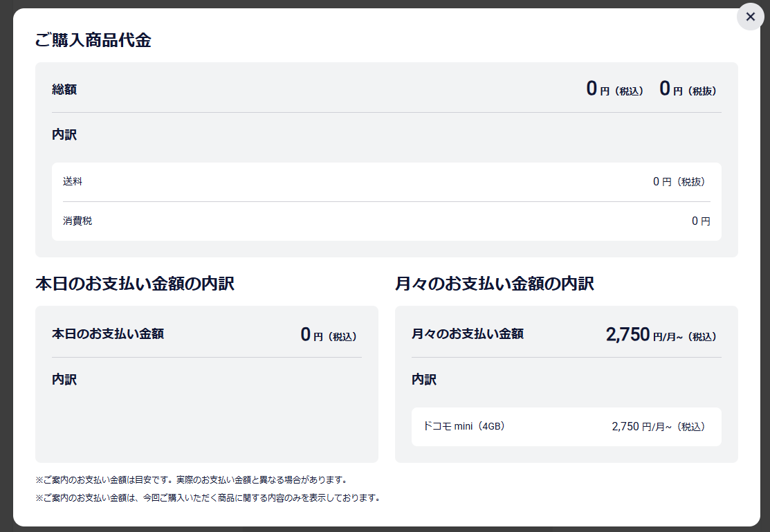The height and width of the screenshot is (532, 770).
Task: Click the 消費税 0円 value
Action: pyautogui.click(x=700, y=221)
